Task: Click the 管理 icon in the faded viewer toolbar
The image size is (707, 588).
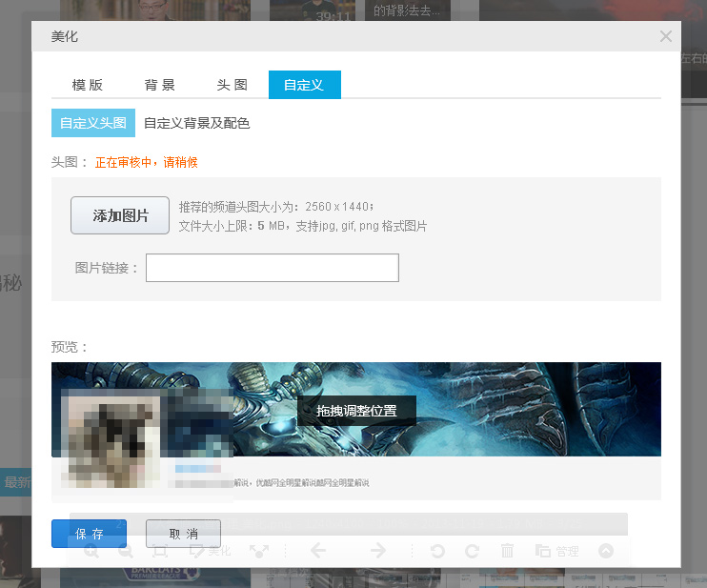Action: tap(557, 551)
